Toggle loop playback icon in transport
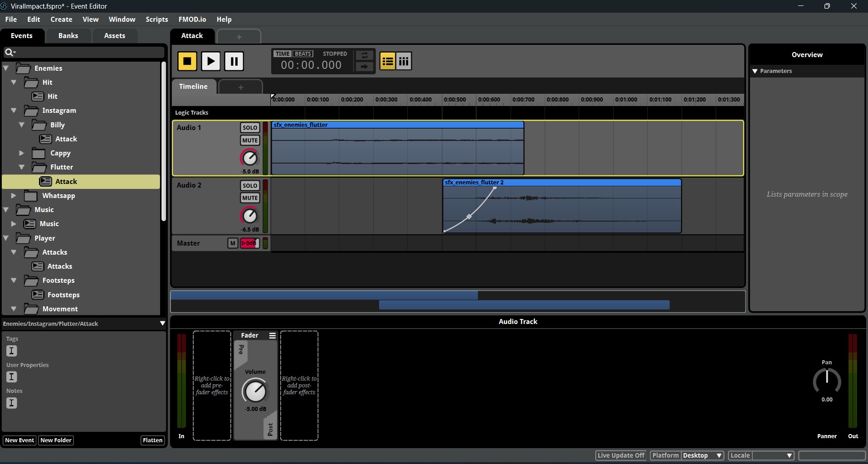The height and width of the screenshot is (464, 868). tap(364, 55)
